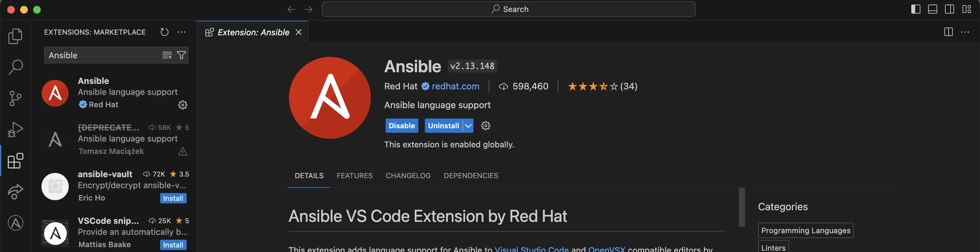Toggle the bottom panel visibility

[x=932, y=9]
